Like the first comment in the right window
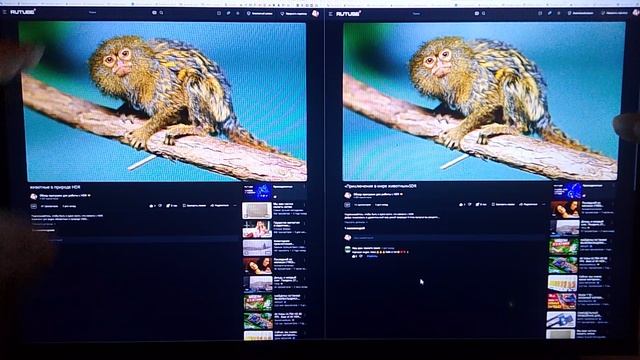This screenshot has width=640, height=360. 354,256
